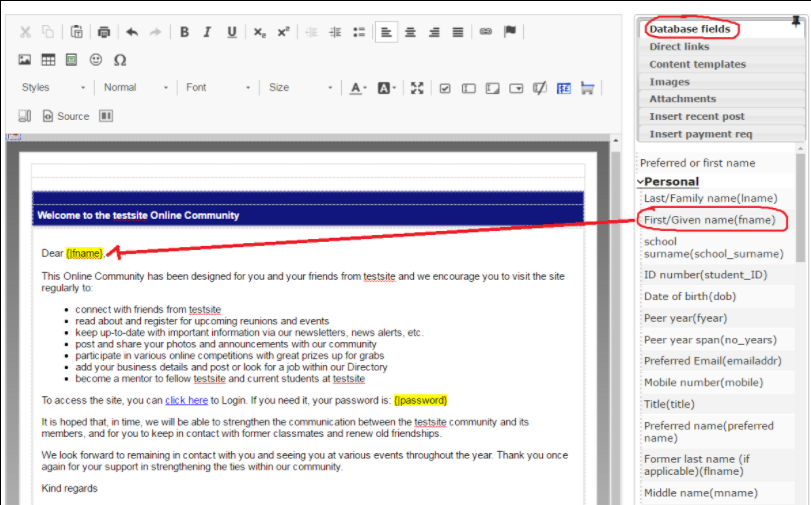This screenshot has height=505, width=811.
Task: Click the 'click here' link in the email
Action: [x=186, y=400]
